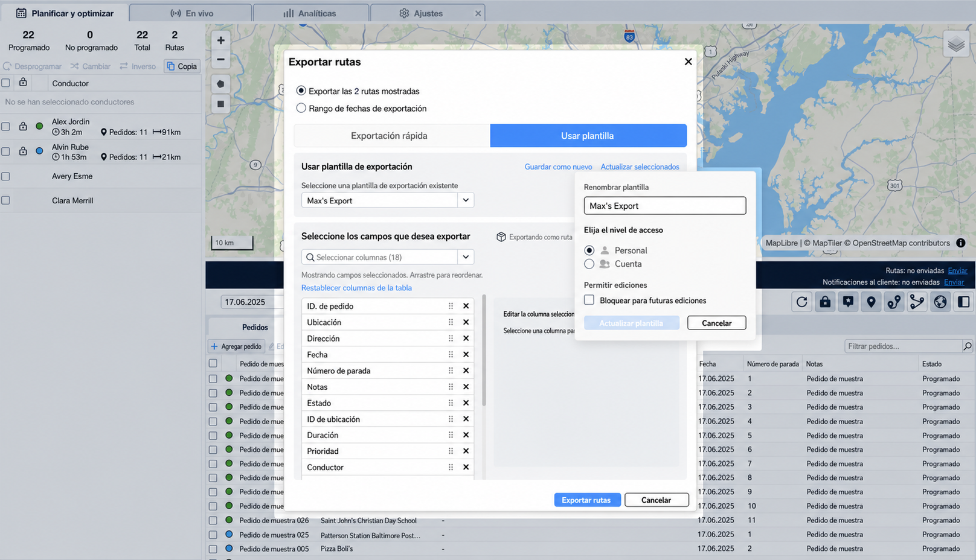
Task: Grab the Estado column drag handle
Action: 451,403
